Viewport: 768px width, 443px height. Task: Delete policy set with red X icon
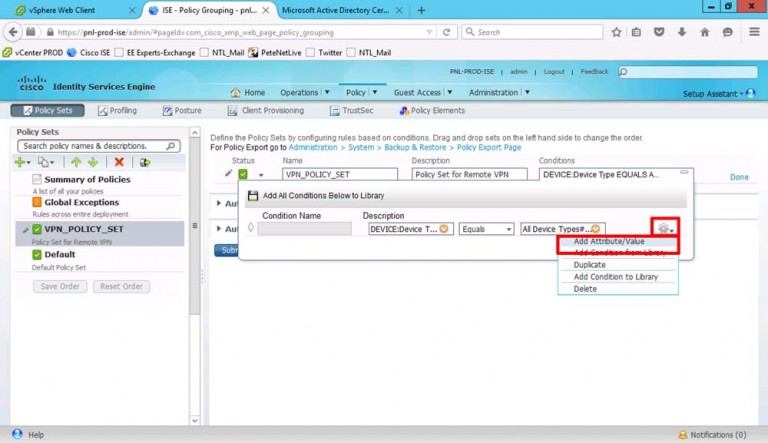click(119, 162)
